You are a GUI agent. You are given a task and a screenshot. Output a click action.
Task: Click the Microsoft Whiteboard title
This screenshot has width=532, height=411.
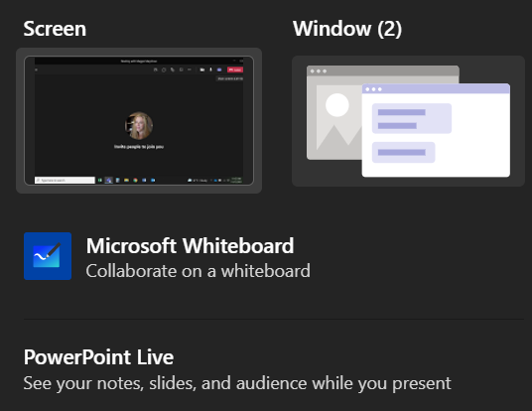tap(190, 246)
